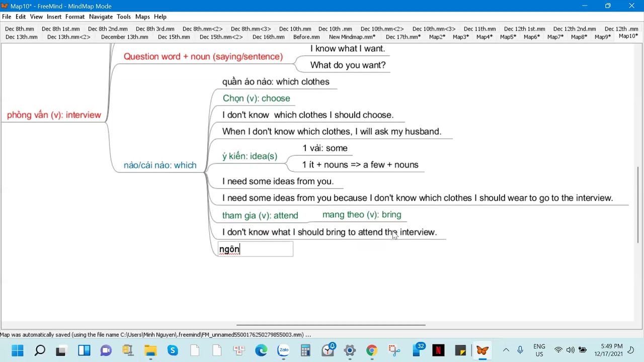
Task: Switch to the Map9* tab
Action: coord(603,37)
